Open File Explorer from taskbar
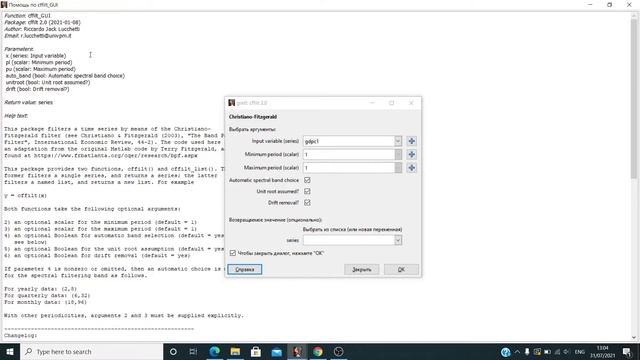640x360 pixels. pos(235,351)
